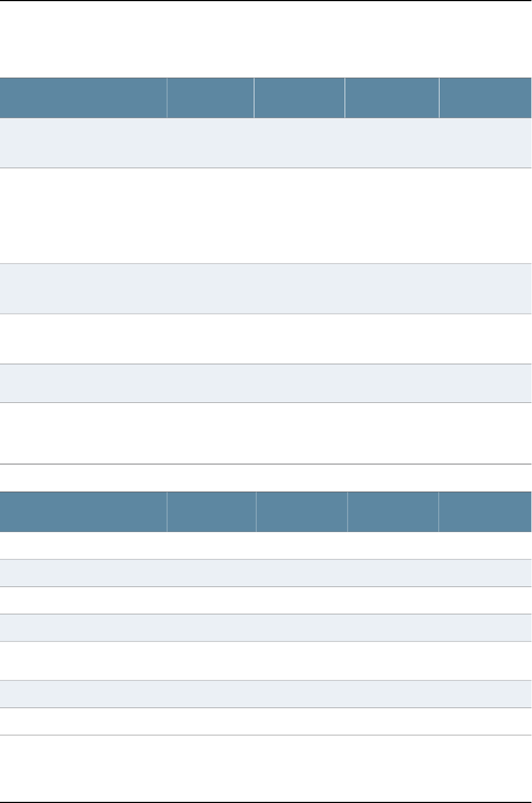Select the thin shaded fifth row of the upper table
Viewport: 532px width, 803px height.
point(266,383)
